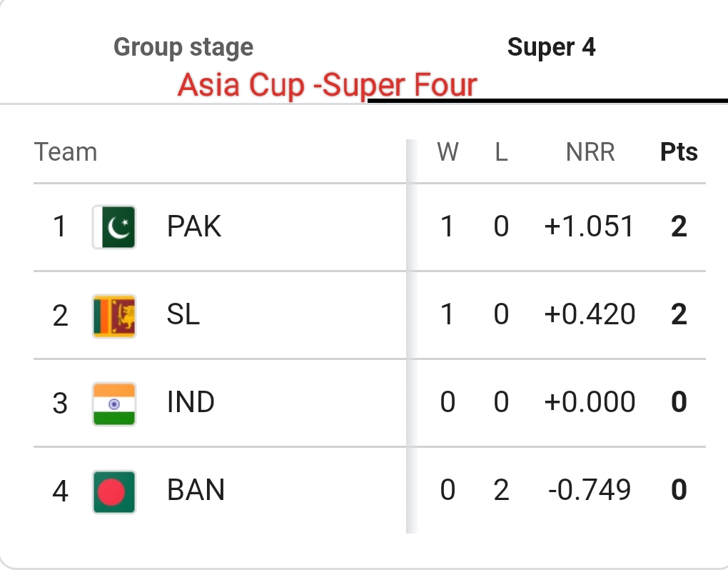Click the L column header

point(502,152)
